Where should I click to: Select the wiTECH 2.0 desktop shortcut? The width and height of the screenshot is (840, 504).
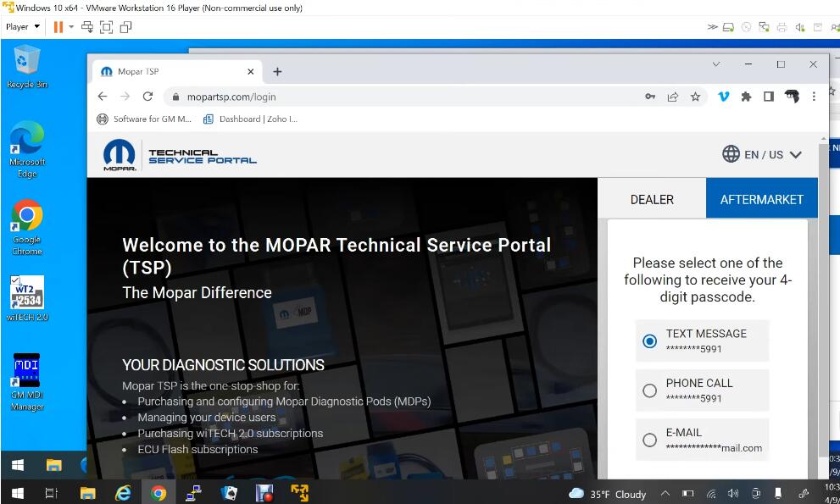pyautogui.click(x=27, y=298)
